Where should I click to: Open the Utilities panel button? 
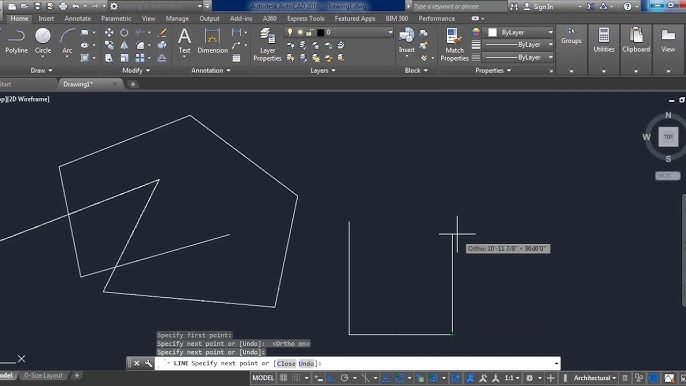tap(604, 49)
